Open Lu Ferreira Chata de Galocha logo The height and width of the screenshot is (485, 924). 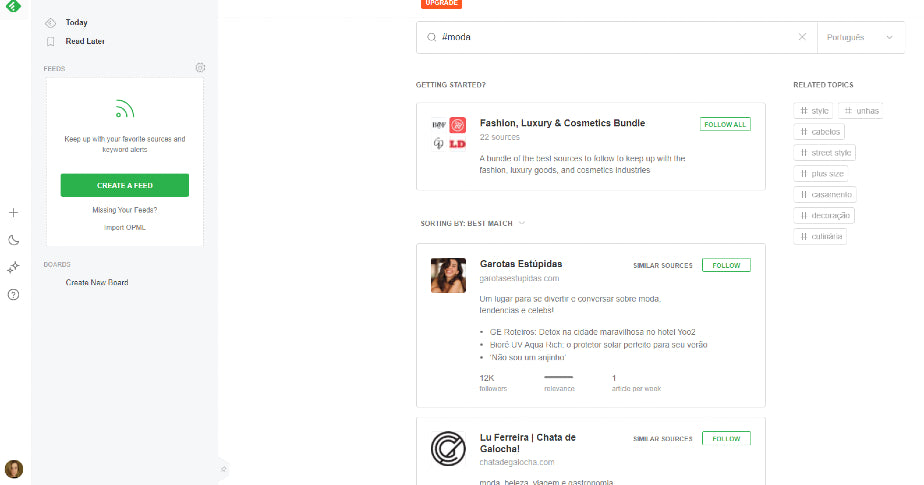point(448,448)
